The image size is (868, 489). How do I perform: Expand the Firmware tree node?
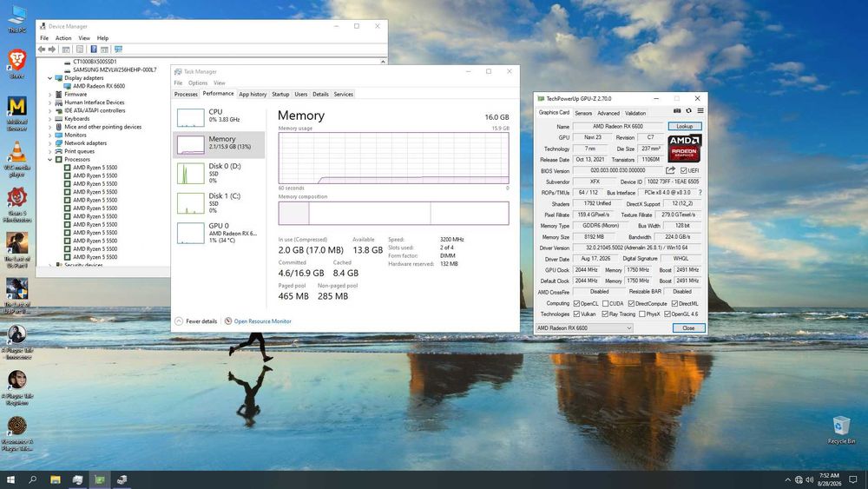(49, 94)
